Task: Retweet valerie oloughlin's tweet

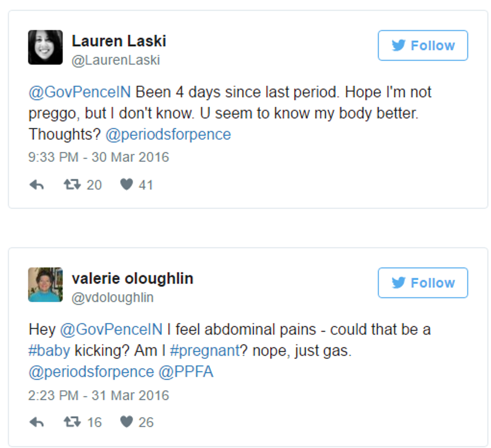Action: coord(72,422)
